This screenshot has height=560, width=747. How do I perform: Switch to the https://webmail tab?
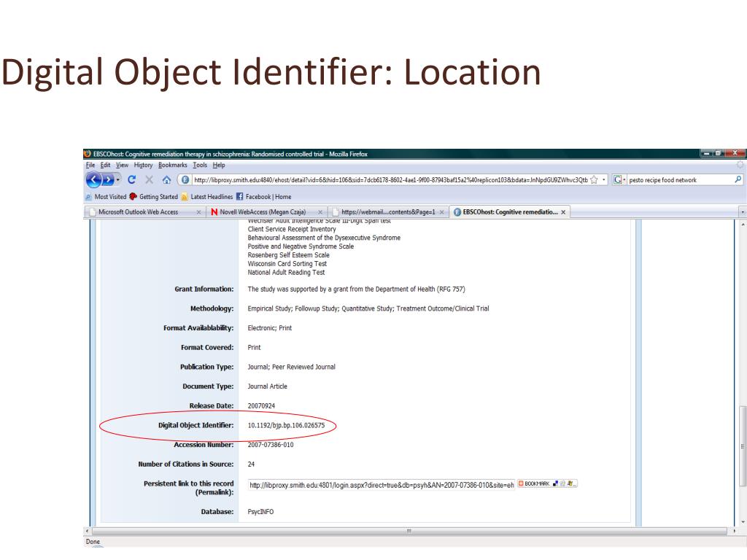pyautogui.click(x=388, y=212)
